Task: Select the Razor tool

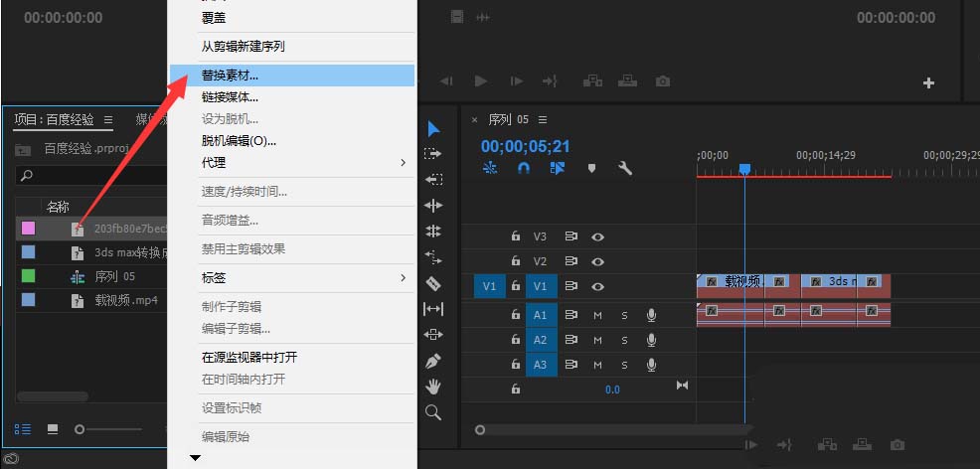Action: [x=433, y=284]
